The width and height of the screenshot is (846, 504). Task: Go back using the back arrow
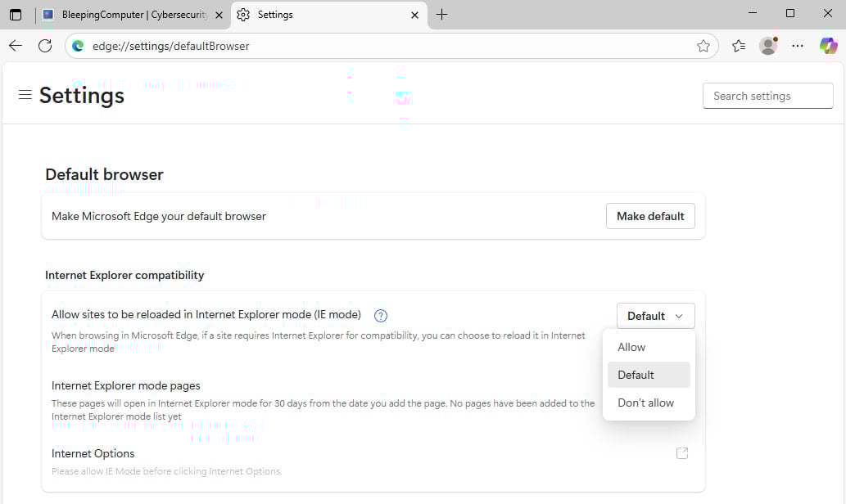pos(16,46)
